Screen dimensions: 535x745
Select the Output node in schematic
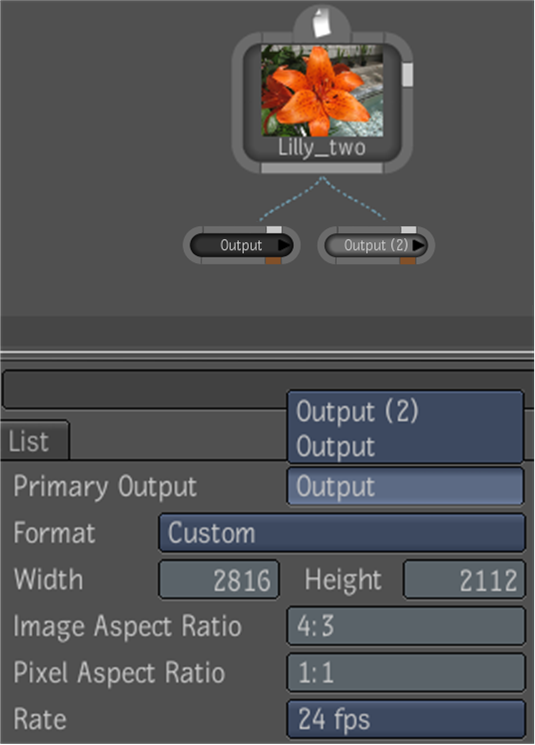point(242,245)
